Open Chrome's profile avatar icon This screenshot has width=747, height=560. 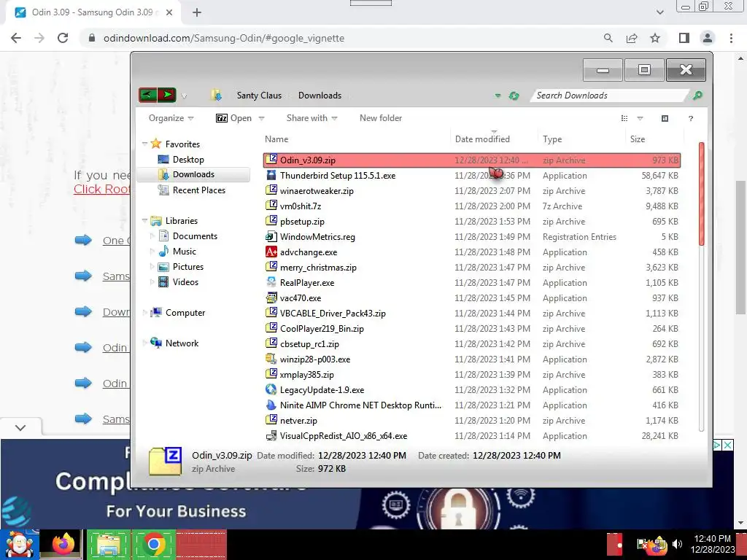coord(708,38)
